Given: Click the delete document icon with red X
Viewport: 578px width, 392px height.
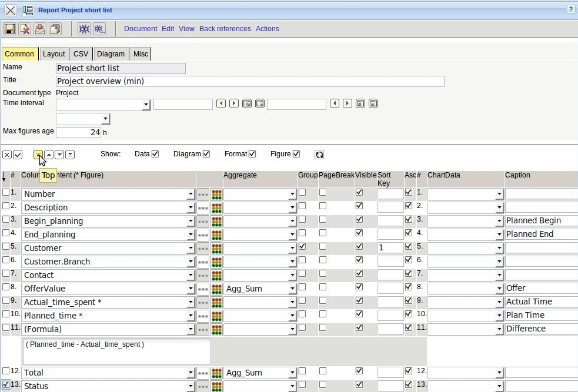Looking at the screenshot, I should point(24,29).
